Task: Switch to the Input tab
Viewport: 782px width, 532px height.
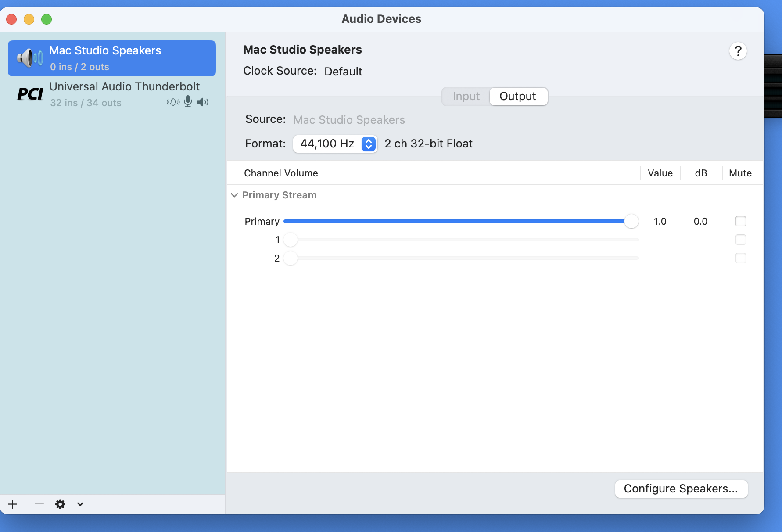Action: 466,96
